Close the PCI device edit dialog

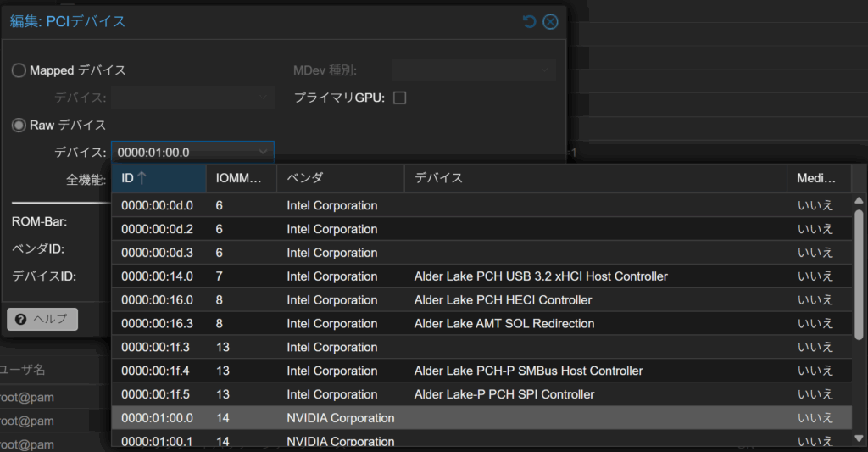tap(550, 21)
